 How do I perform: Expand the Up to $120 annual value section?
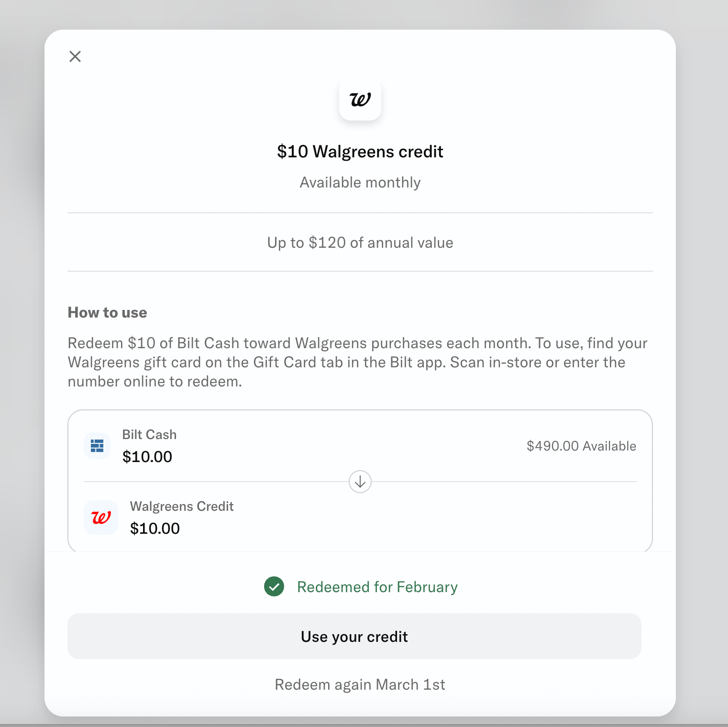pyautogui.click(x=360, y=242)
